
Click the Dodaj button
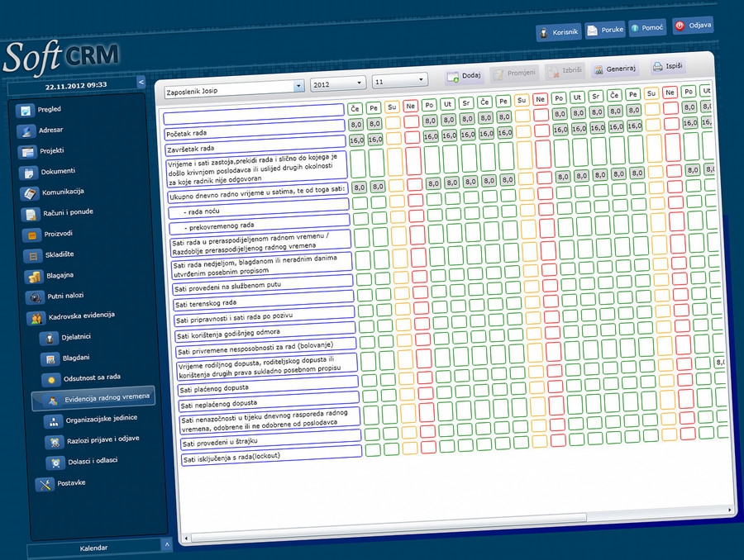click(x=465, y=76)
